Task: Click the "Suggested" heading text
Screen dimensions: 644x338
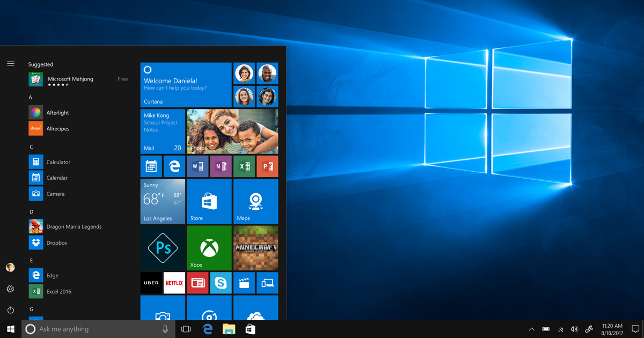Action: [41, 64]
